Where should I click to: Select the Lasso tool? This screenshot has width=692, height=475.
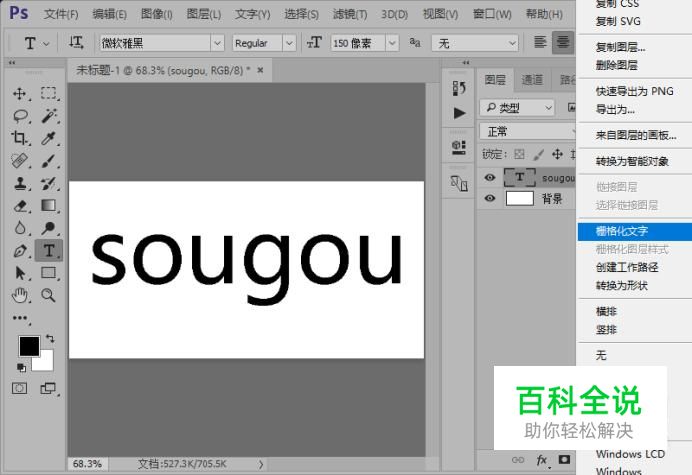point(20,116)
